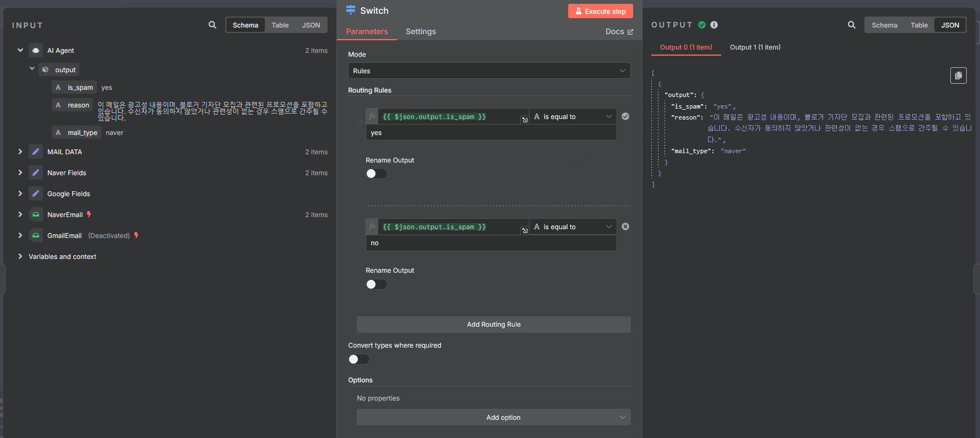Copy the output JSON to clipboard
Screen dimensions: 980x438
[x=959, y=75]
